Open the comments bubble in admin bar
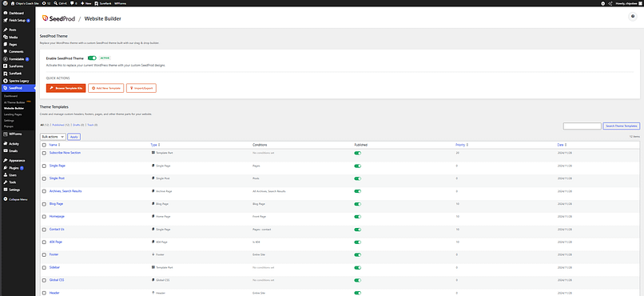This screenshot has height=296, width=644. point(74,3)
